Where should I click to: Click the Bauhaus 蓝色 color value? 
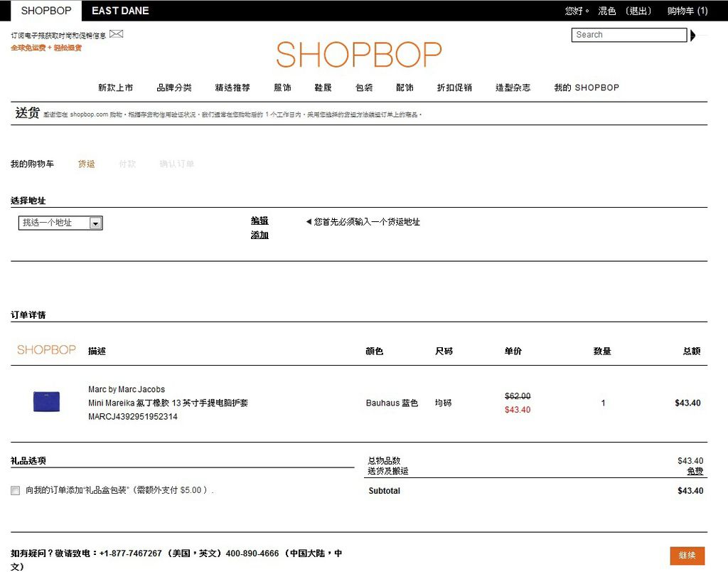coord(392,403)
